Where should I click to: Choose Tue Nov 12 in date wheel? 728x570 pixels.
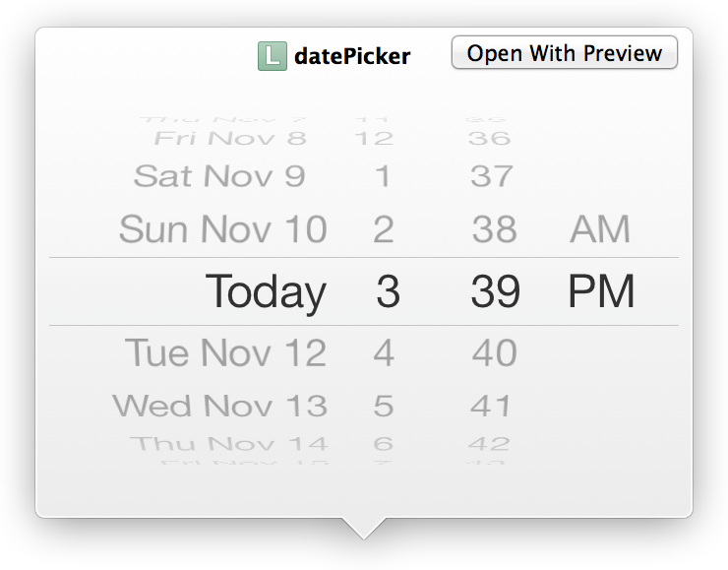coord(225,352)
